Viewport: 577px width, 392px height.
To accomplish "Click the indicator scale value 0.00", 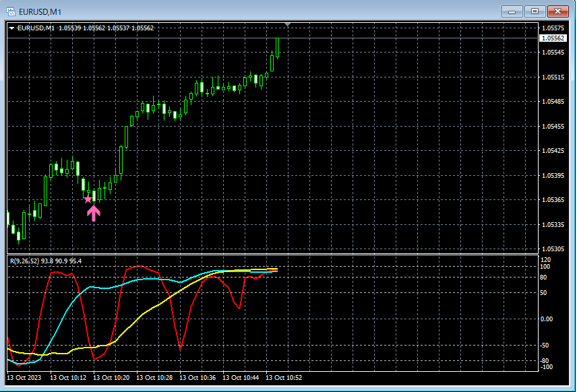I will (547, 319).
